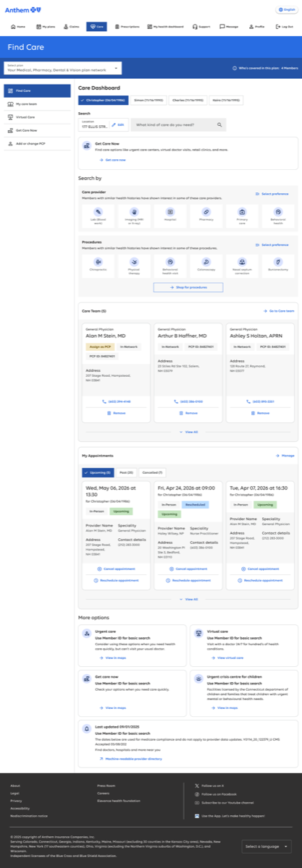Go to Care team link
This screenshot has width=302, height=868.
(279, 311)
